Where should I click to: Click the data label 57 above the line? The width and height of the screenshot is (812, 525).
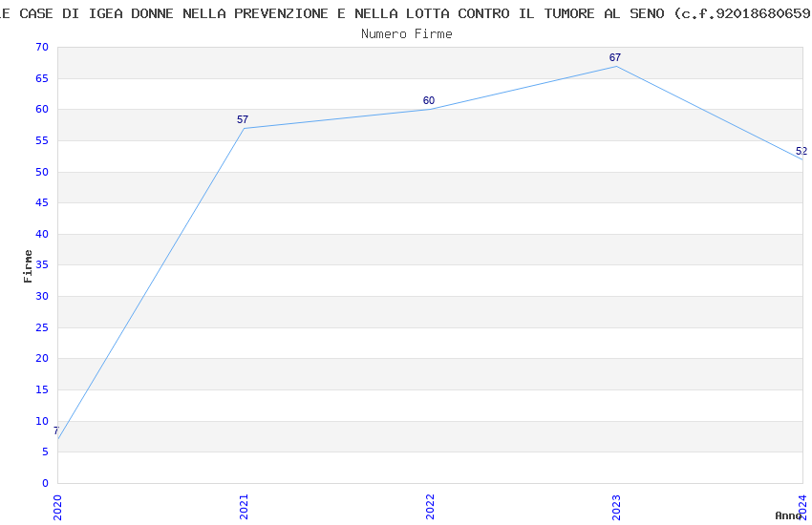(x=243, y=119)
